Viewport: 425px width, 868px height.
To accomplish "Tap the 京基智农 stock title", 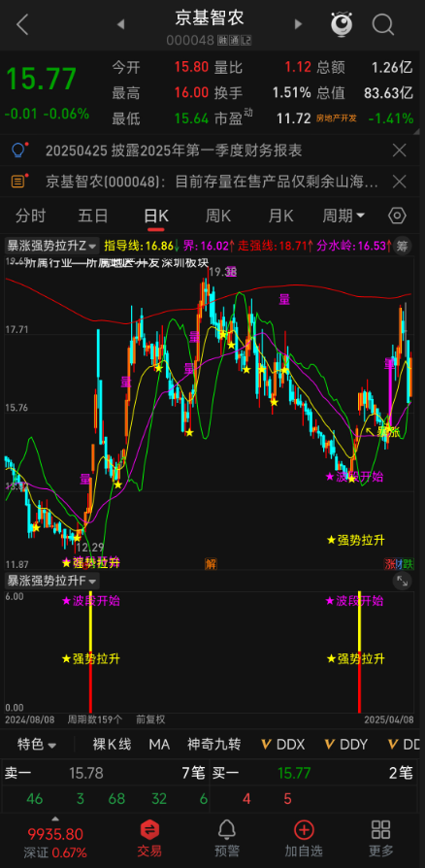I will [x=210, y=17].
